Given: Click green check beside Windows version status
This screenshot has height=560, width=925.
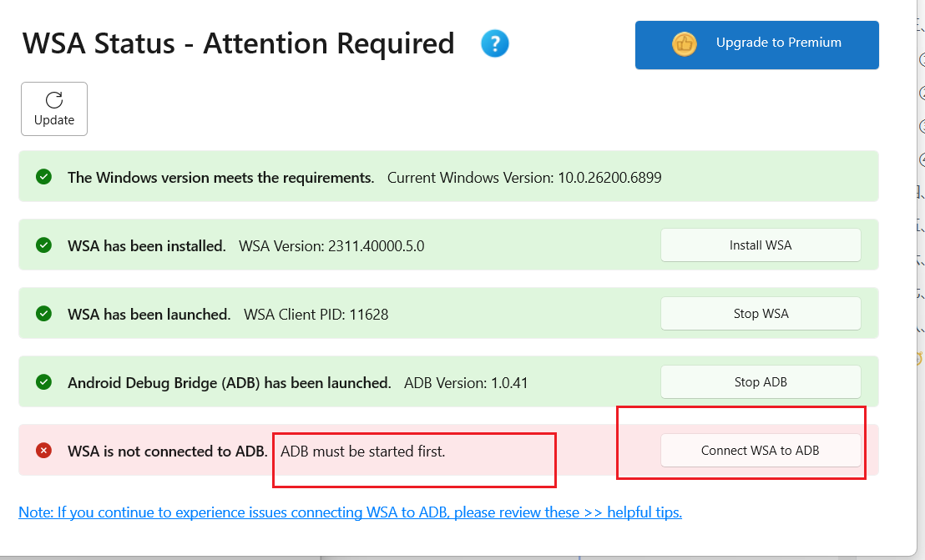Looking at the screenshot, I should click(44, 177).
